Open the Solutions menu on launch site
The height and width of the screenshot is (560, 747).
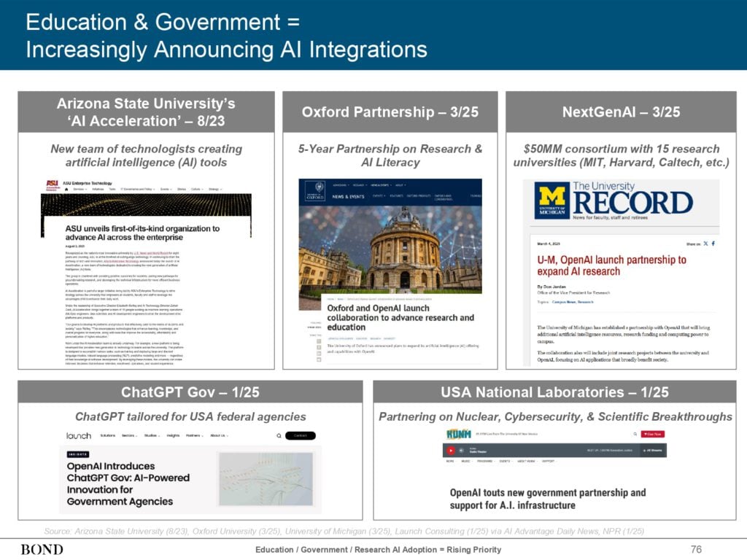108,436
